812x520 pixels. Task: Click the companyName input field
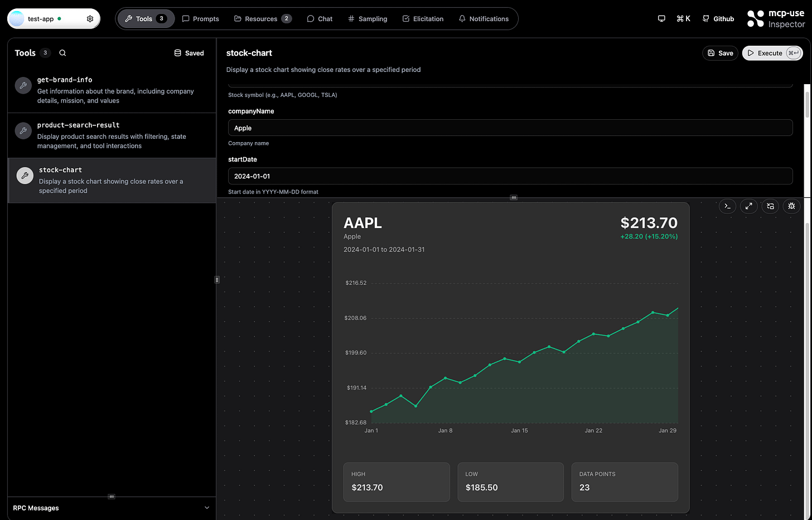coord(510,128)
